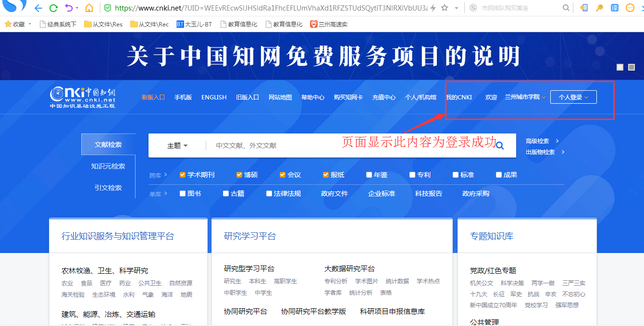Open 我的CNKI

point(459,97)
